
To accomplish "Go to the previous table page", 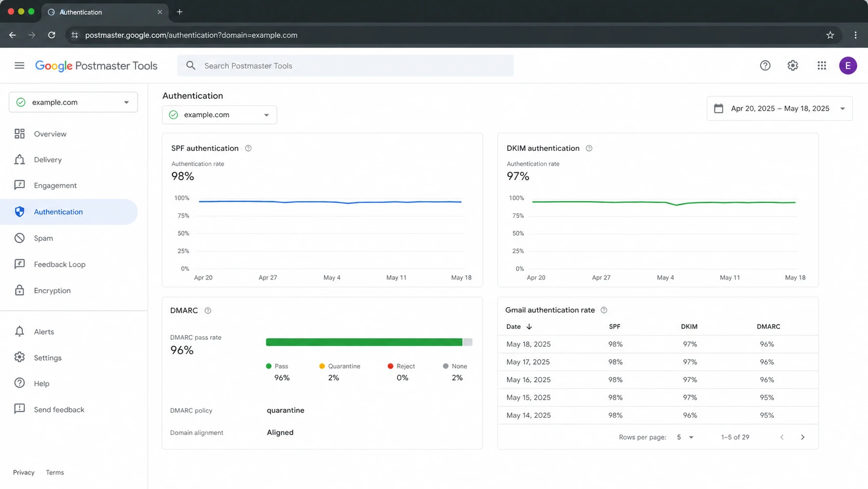I will [x=782, y=437].
